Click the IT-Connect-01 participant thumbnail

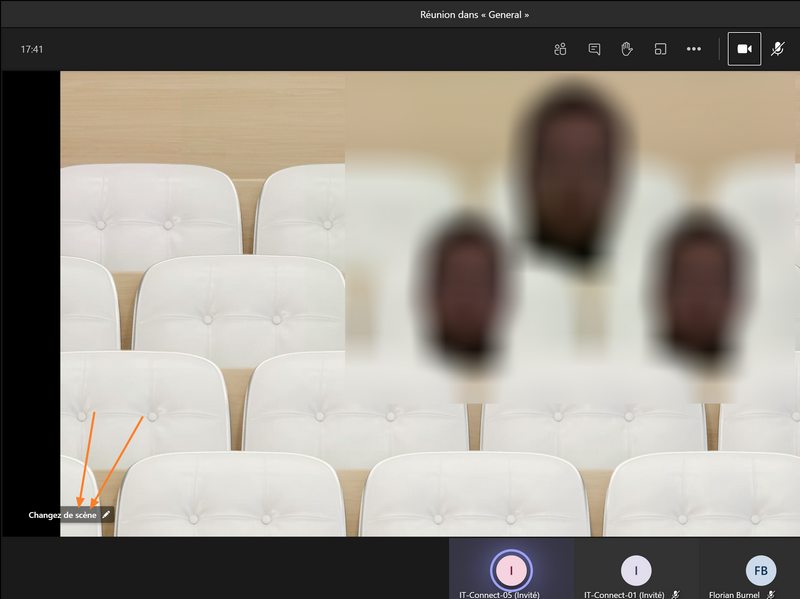(636, 572)
